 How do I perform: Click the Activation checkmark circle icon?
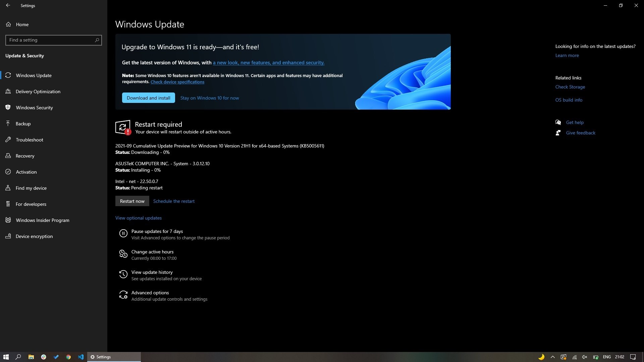pyautogui.click(x=8, y=172)
